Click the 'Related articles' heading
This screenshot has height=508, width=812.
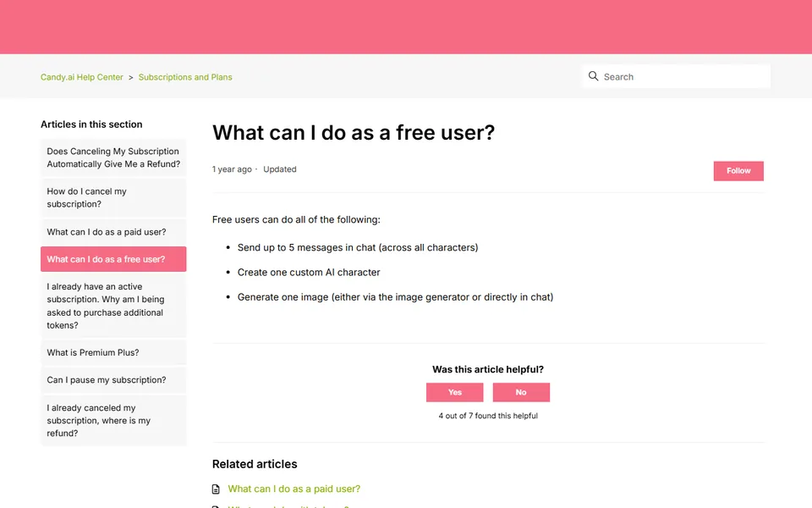pos(255,464)
